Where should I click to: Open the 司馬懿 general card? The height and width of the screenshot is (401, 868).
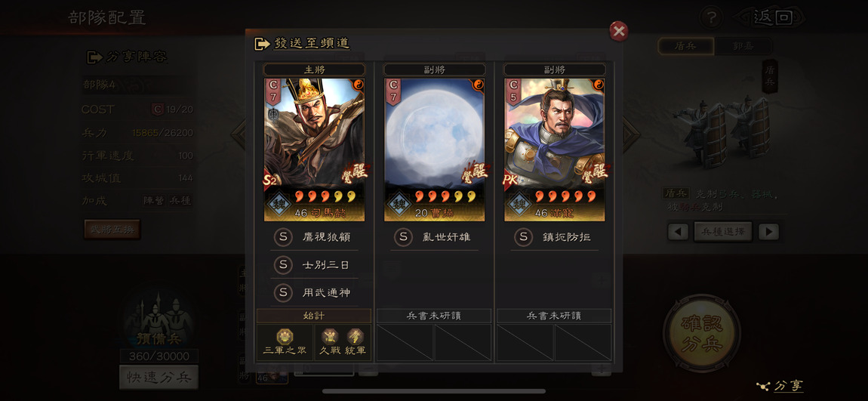point(314,150)
